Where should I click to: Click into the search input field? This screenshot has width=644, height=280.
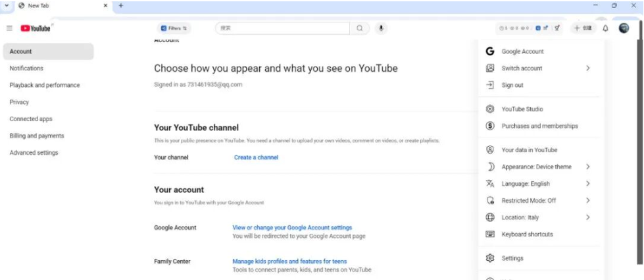click(283, 28)
